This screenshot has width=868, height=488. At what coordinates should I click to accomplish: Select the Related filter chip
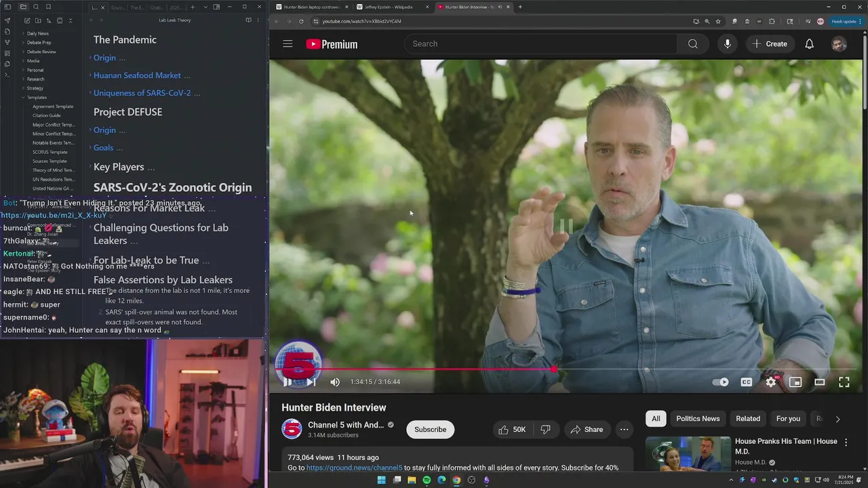pos(748,419)
